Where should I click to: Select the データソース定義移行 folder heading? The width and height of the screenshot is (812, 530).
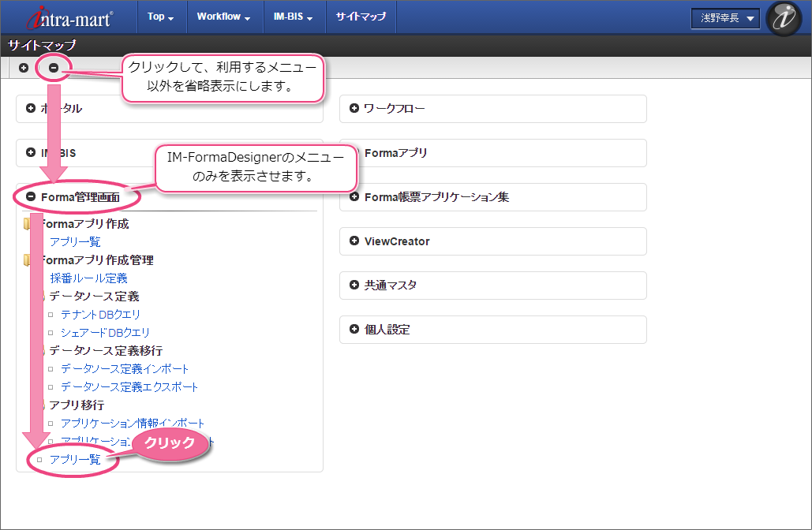(106, 351)
